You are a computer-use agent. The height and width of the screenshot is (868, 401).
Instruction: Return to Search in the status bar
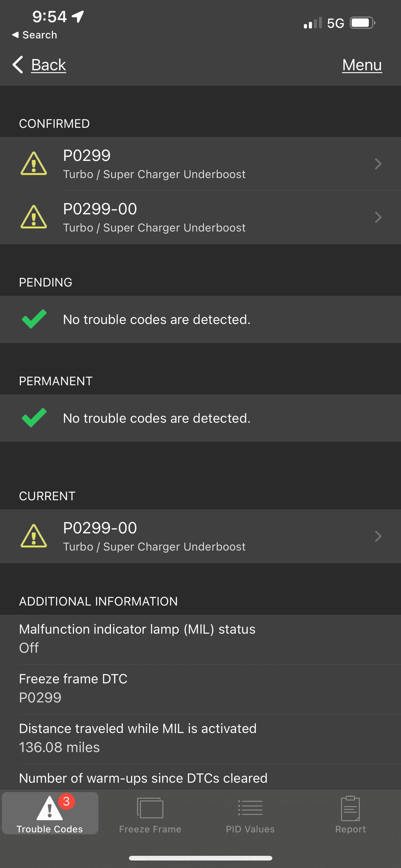click(x=35, y=35)
